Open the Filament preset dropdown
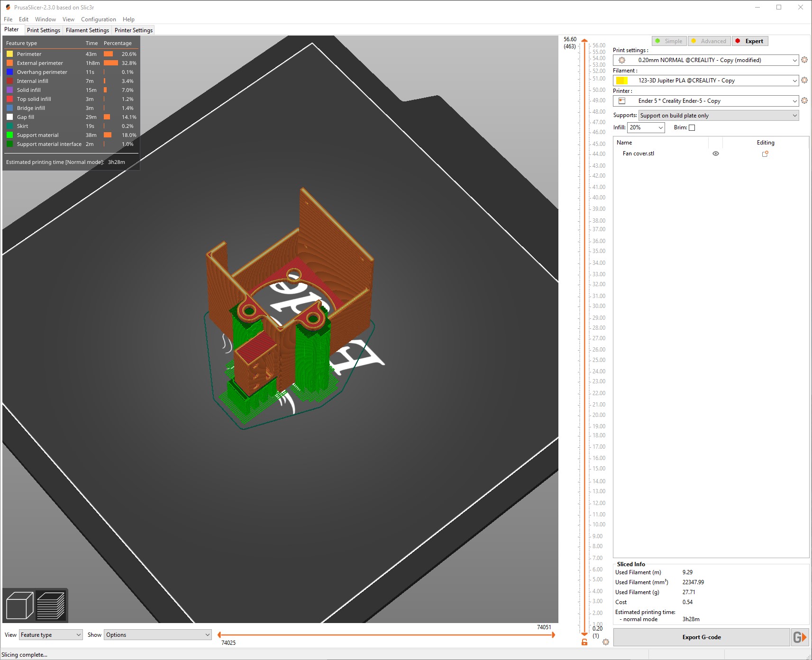Screen dimensions: 812x660 click(706, 81)
